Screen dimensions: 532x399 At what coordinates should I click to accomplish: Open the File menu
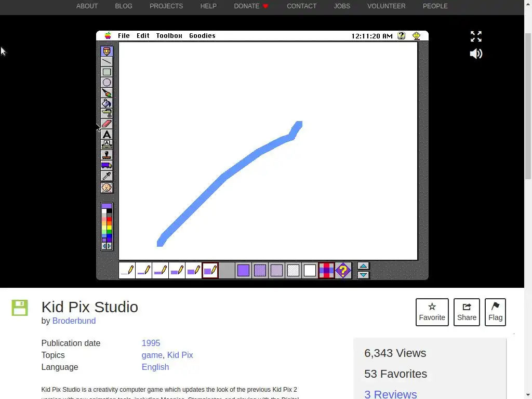124,36
